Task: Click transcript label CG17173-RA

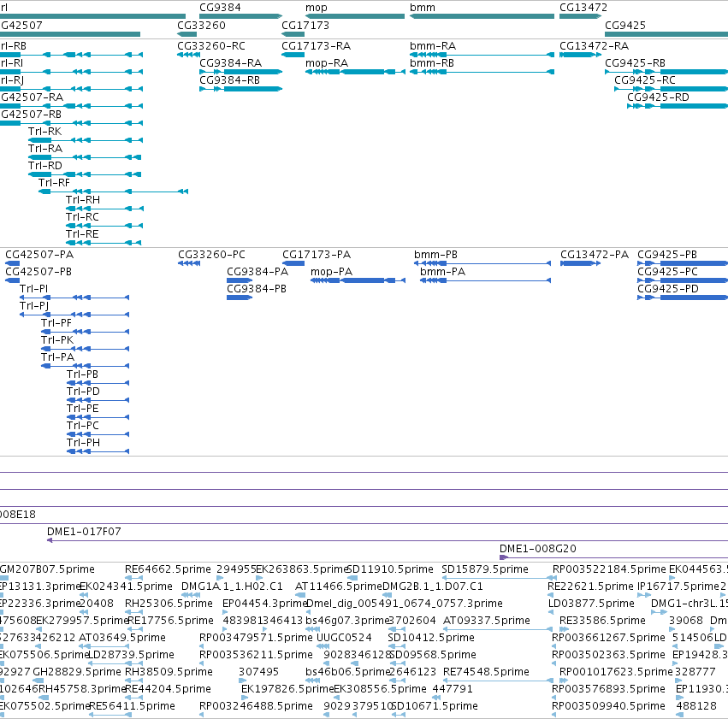Action: (x=317, y=46)
